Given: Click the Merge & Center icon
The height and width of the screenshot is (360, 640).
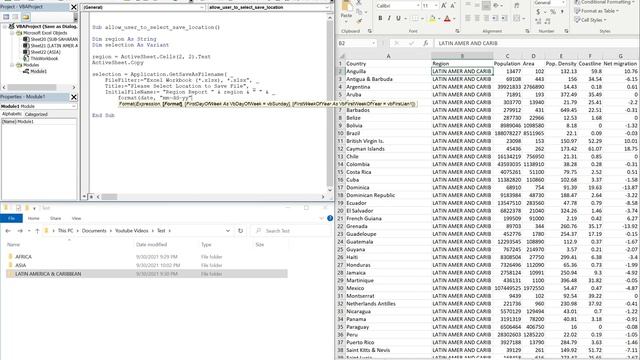Looking at the screenshot, I should click(517, 18).
